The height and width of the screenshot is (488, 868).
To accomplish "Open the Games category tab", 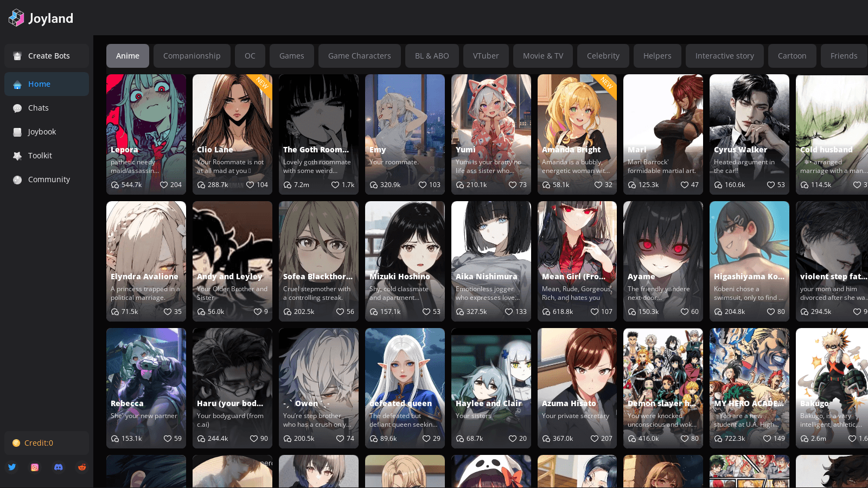I will 292,56.
